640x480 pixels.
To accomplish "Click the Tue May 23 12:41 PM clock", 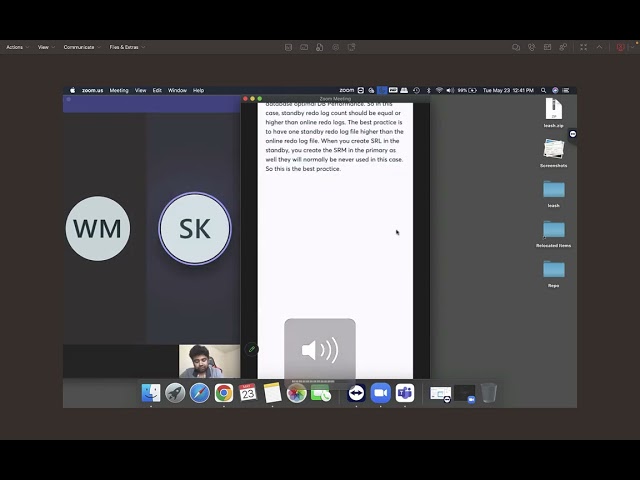I will 508,90.
